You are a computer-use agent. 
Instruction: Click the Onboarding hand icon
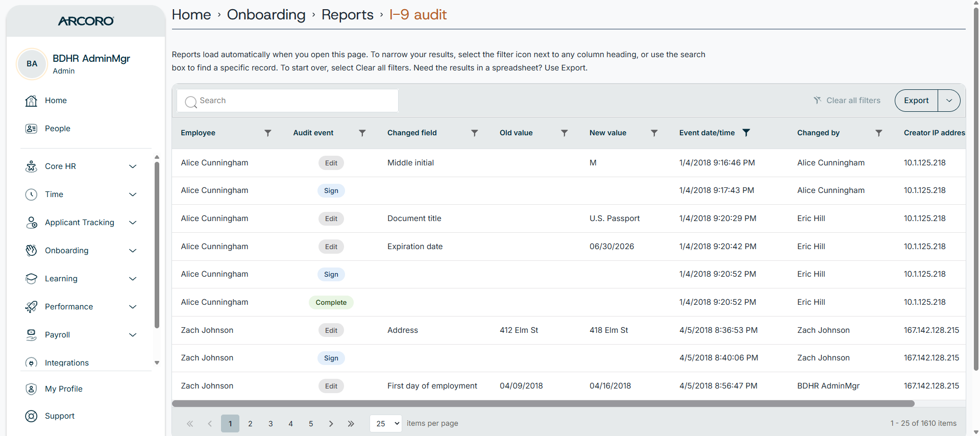click(x=31, y=251)
